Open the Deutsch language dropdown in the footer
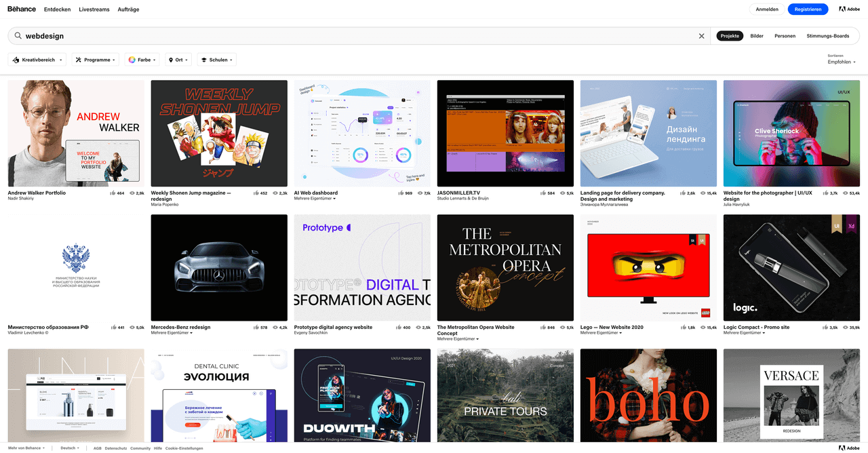This screenshot has width=868, height=453. point(69,448)
